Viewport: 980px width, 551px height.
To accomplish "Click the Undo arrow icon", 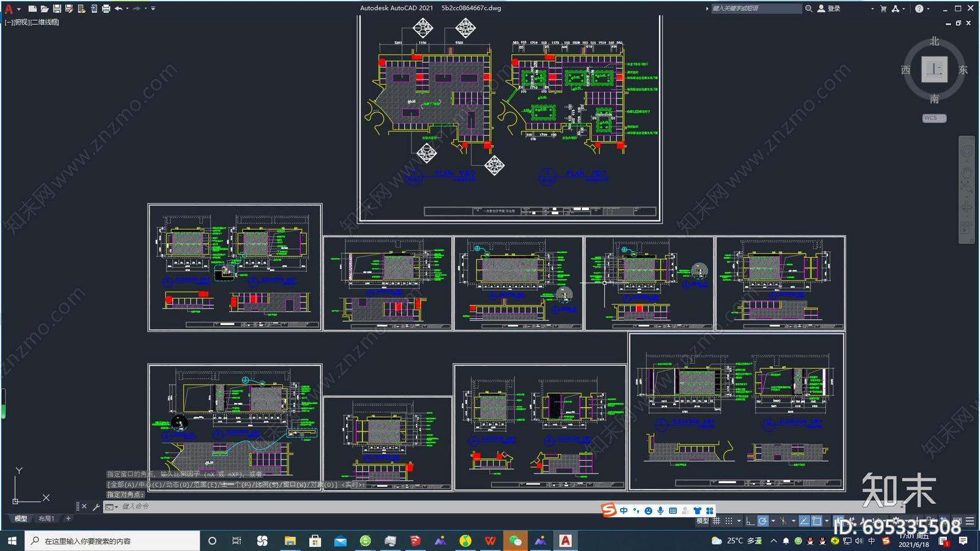I will point(118,9).
